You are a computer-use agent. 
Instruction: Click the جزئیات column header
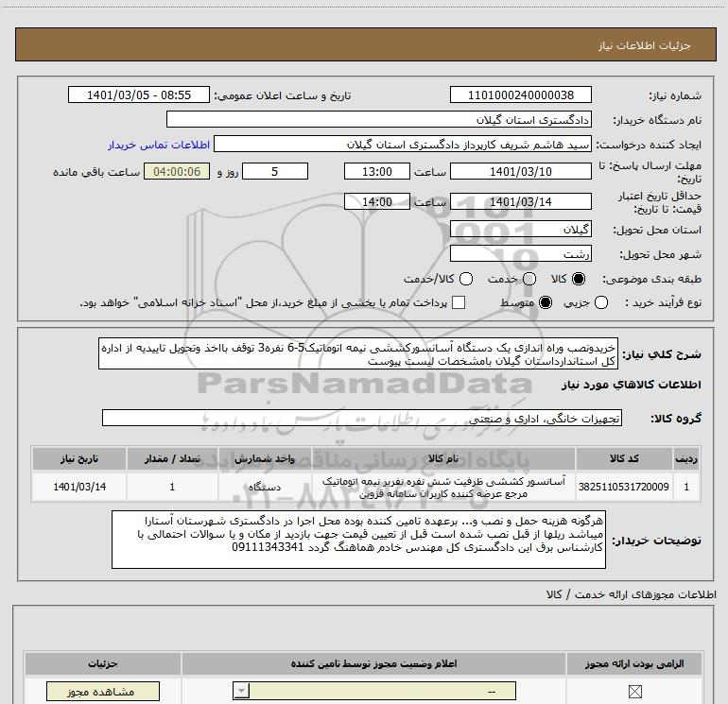point(103,663)
